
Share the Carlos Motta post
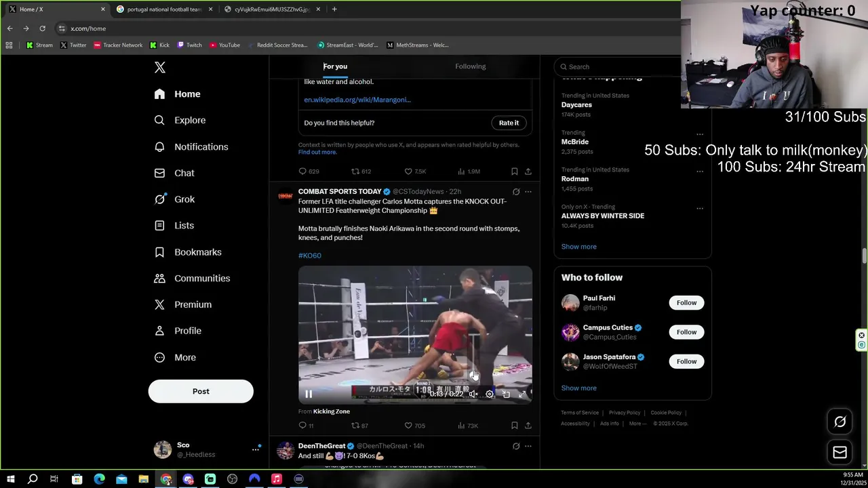528,426
